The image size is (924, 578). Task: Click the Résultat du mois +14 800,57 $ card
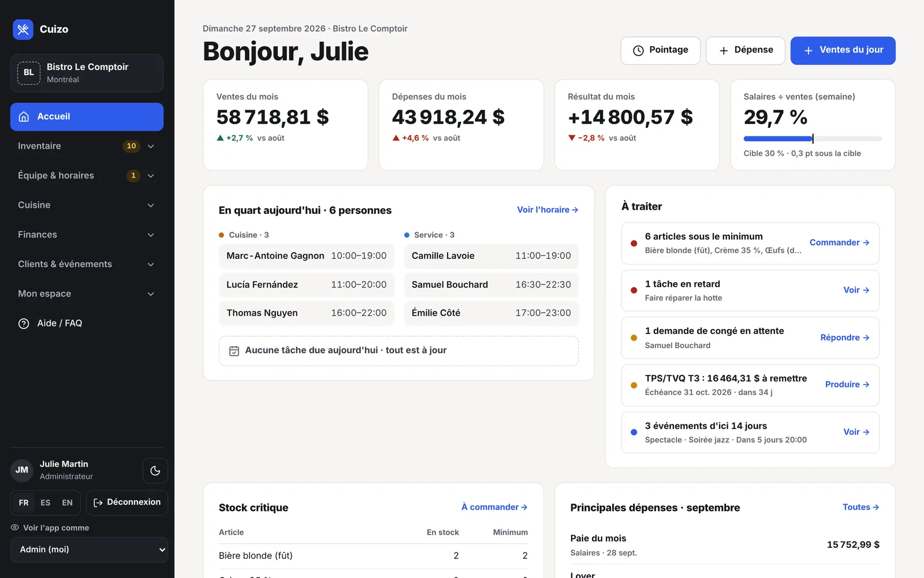[637, 125]
